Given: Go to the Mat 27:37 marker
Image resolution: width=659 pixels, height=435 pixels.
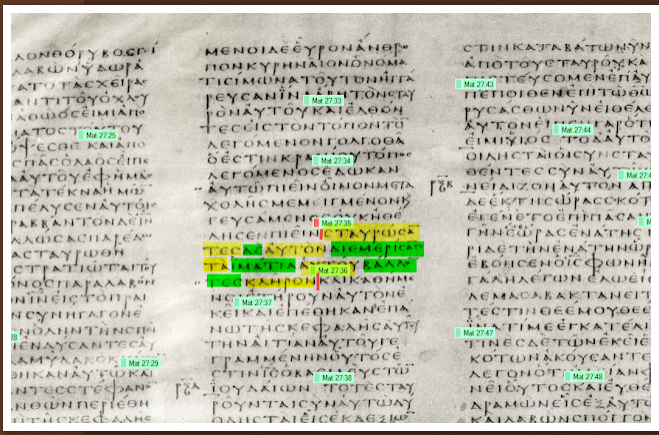Looking at the screenshot, I should tap(253, 303).
